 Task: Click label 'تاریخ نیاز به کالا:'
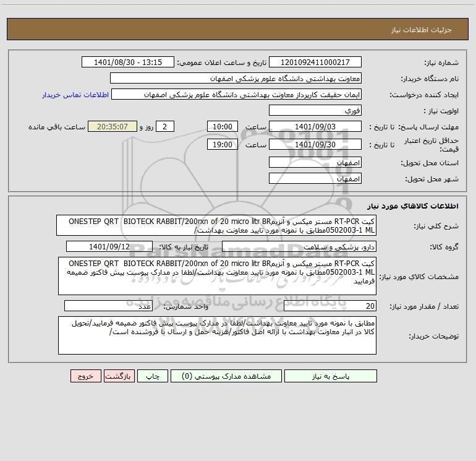tap(184, 248)
